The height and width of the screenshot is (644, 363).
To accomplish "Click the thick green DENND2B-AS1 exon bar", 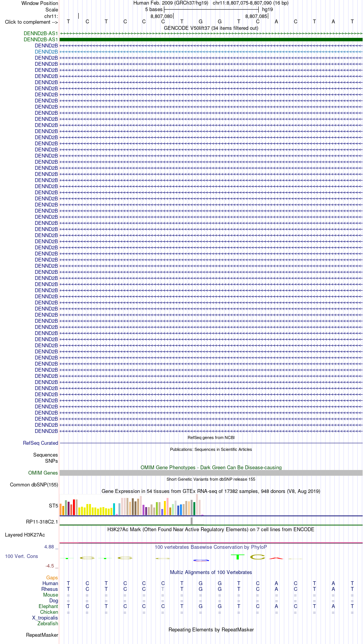I will pos(211,39).
